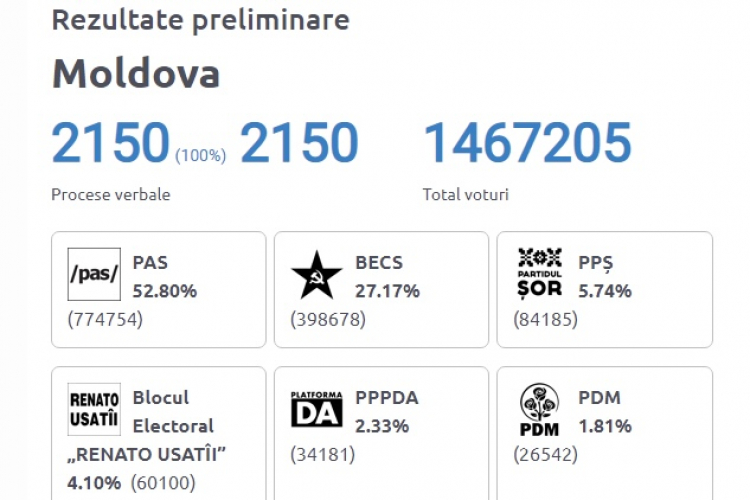Click the Procese verbale label
This screenshot has height=500, width=750.
pos(110,194)
